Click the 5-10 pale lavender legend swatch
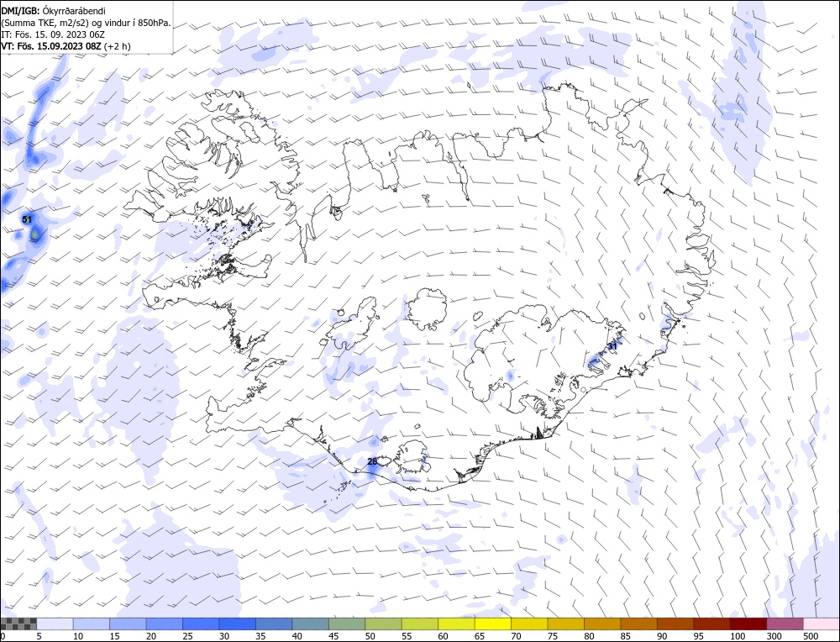The image size is (840, 642). (55, 624)
